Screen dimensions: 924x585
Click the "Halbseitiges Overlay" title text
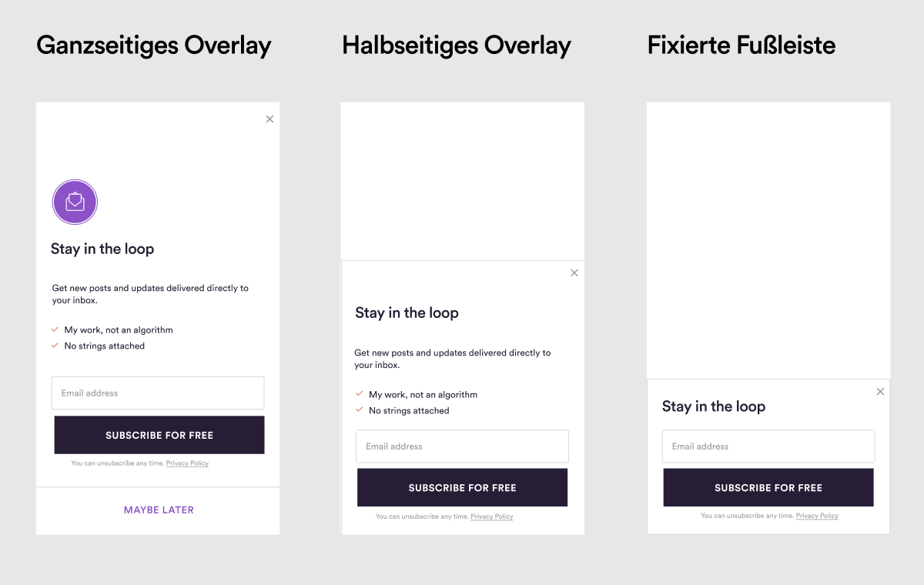(457, 45)
